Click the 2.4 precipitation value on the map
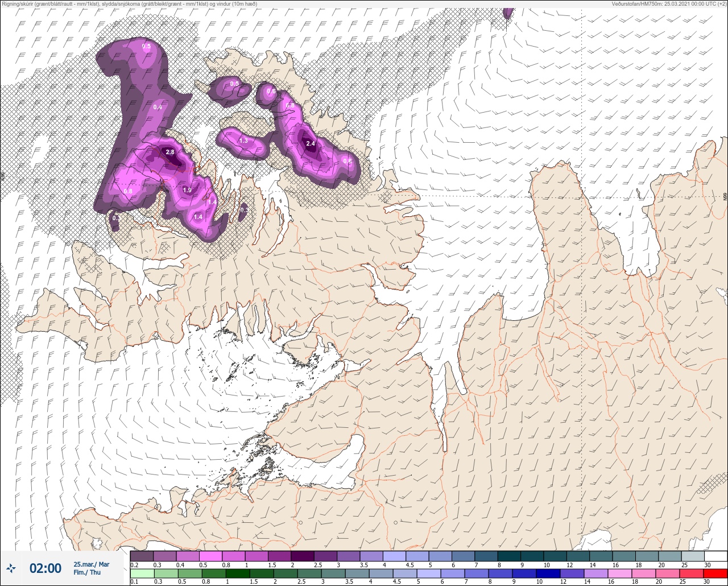 311,144
